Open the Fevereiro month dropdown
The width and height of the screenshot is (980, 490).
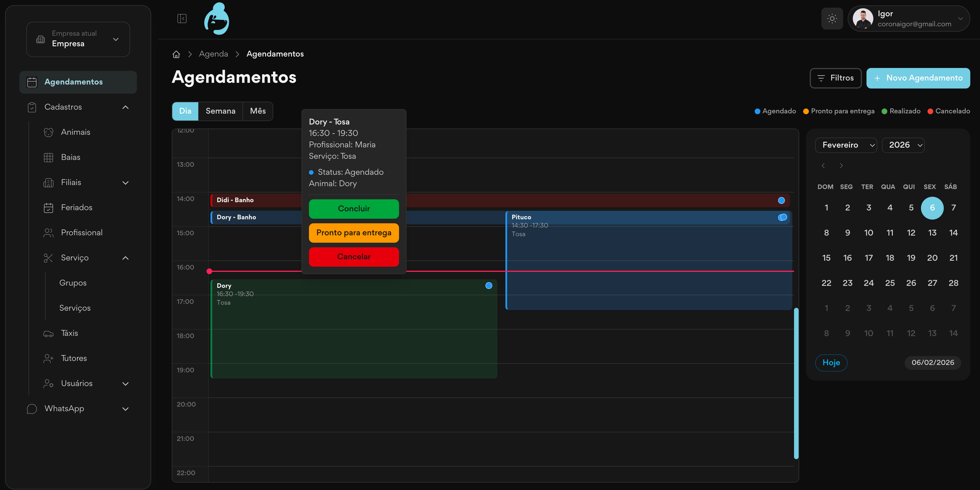(x=846, y=145)
